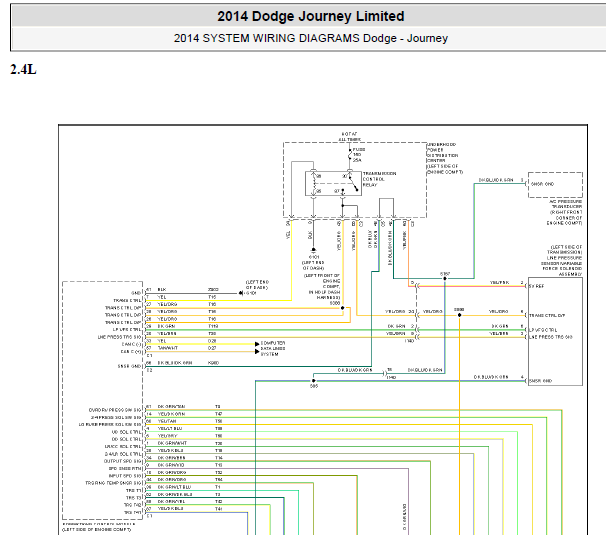This screenshot has width=606, height=535.
Task: Click 'LP VFS CTRL' on the control module
Action: coord(127,330)
